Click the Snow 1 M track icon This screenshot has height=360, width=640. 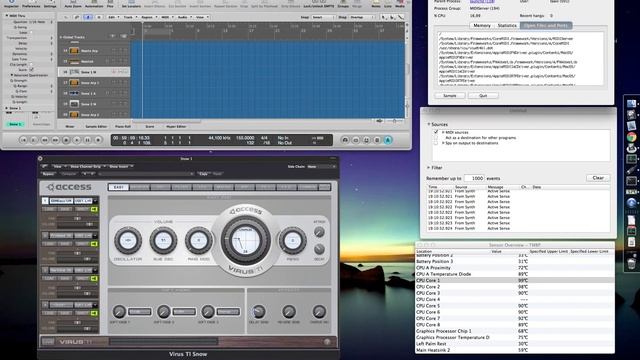pyautogui.click(x=74, y=72)
